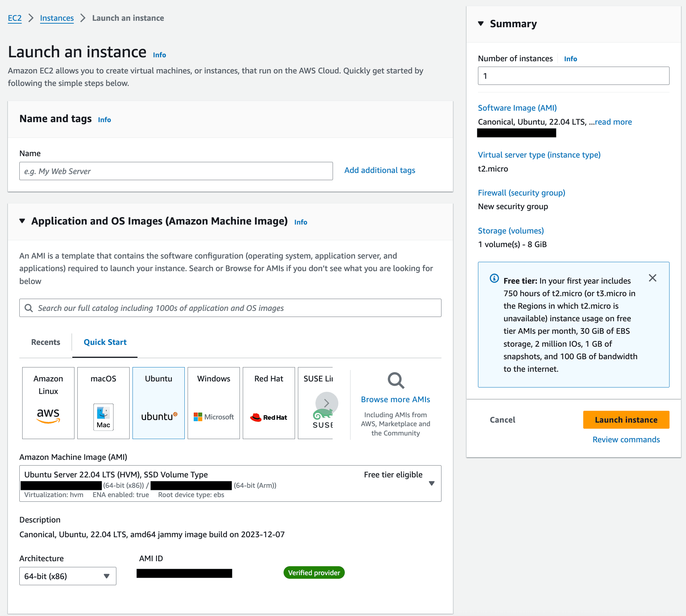Click Info beside Application and OS Images
The height and width of the screenshot is (616, 686).
pyautogui.click(x=301, y=222)
